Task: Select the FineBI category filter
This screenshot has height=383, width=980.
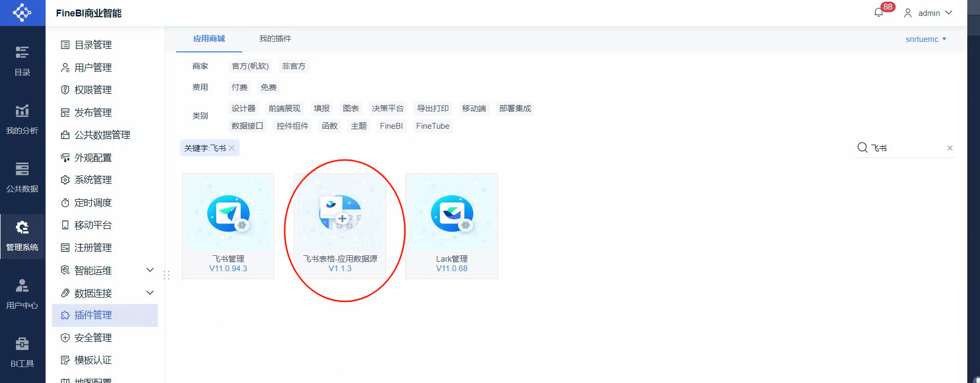Action: click(391, 126)
